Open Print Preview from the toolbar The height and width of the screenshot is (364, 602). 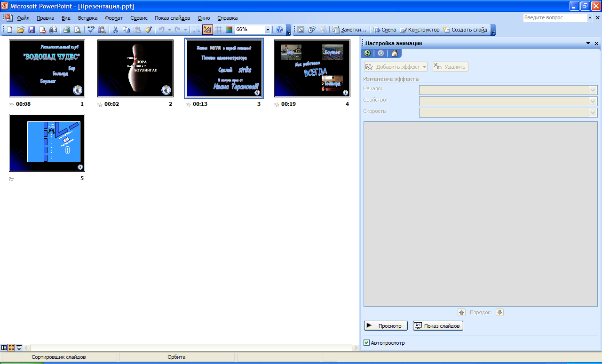click(x=78, y=30)
